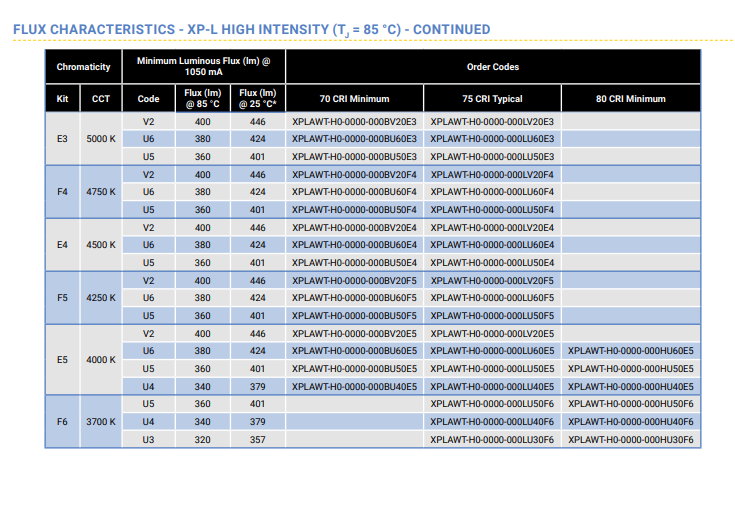Viewport: 735px width, 505px height.
Task: Select the 70 CRI Minimum column header
Action: coord(354,98)
